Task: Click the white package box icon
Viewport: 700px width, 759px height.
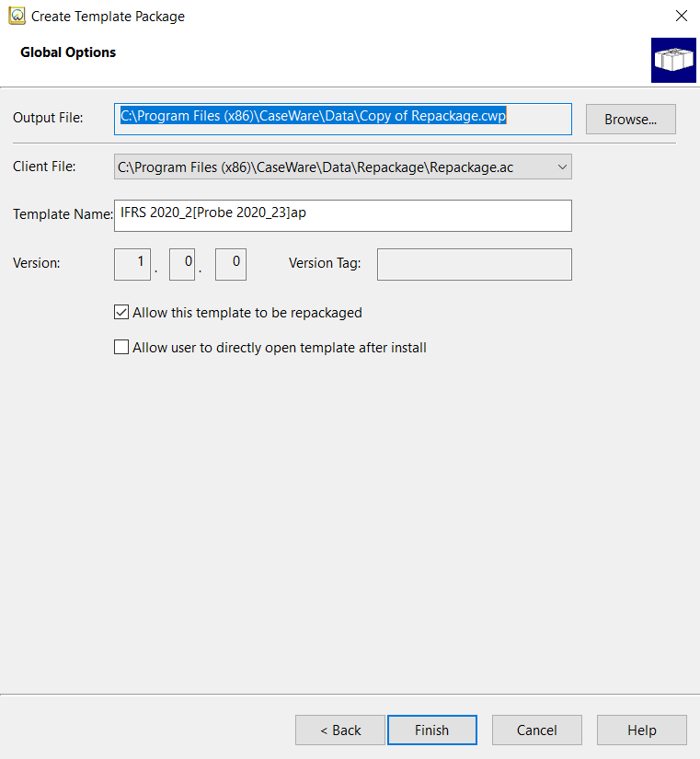Action: point(673,60)
